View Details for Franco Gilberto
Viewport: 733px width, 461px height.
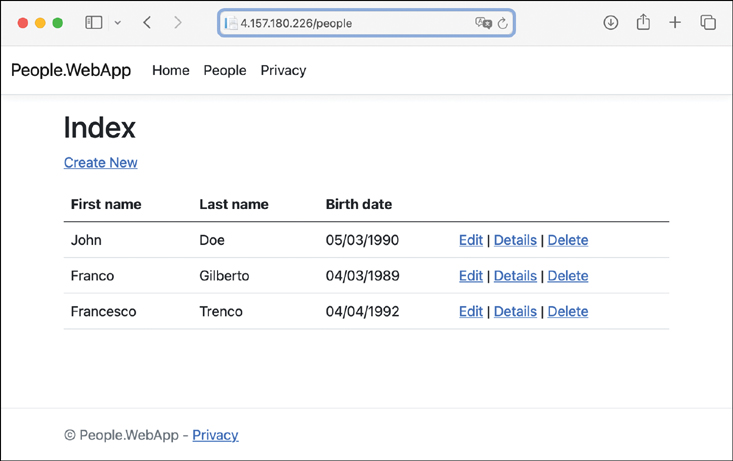(515, 276)
